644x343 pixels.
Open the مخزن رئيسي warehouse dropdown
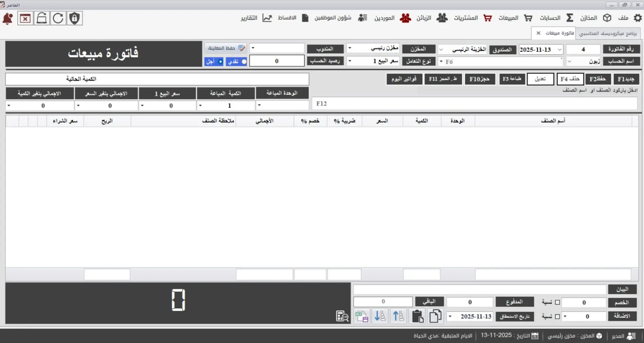pyautogui.click(x=350, y=48)
